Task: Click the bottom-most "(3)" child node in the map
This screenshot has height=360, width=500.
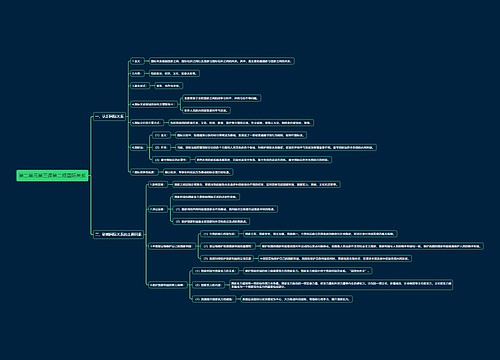Action: coord(214,299)
